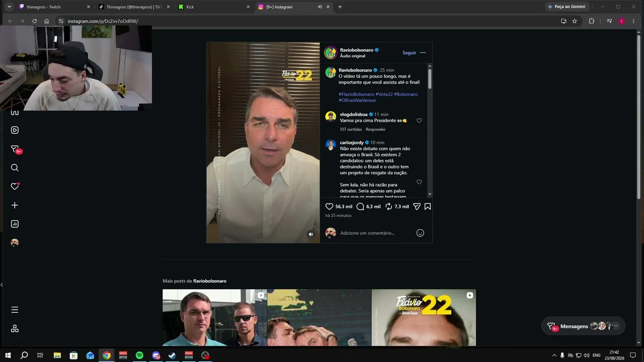Viewport: 644px width, 362px height.
Task: Close the Twitch tab
Action: 89,7
